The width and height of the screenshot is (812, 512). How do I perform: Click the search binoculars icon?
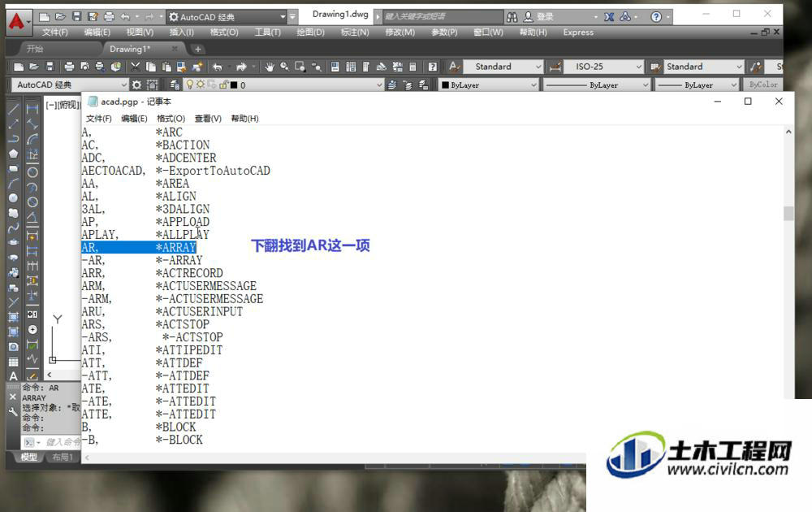click(x=512, y=17)
